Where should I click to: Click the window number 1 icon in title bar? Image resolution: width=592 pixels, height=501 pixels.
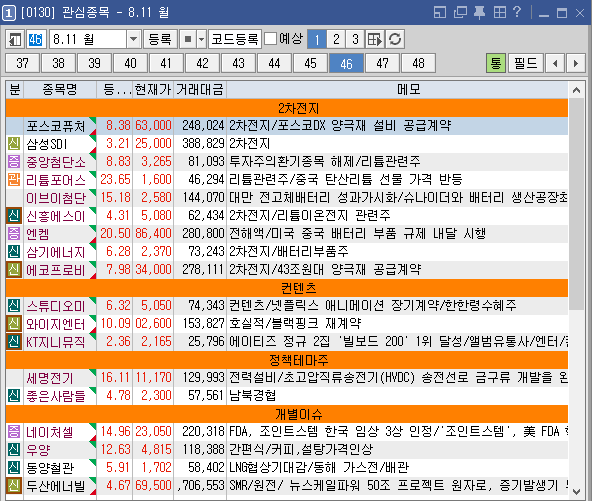pyautogui.click(x=9, y=14)
